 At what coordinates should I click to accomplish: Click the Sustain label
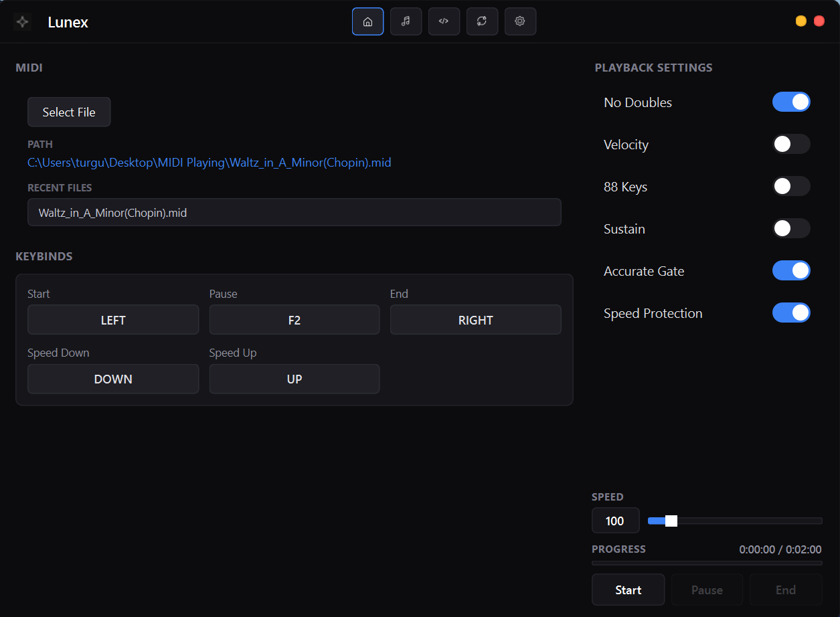coord(624,229)
